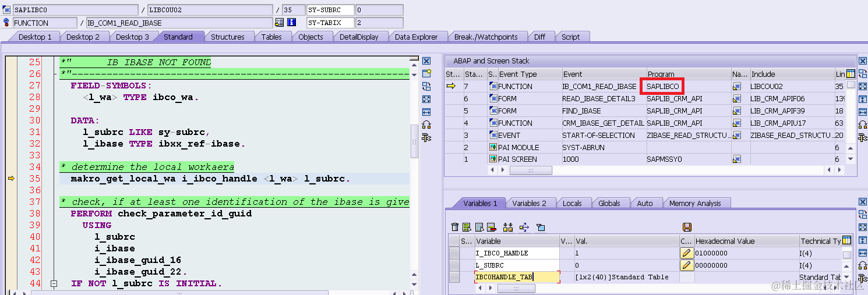868x295 pixels.
Task: Click exchange icon of ABAP stack tool
Action: coord(863,73)
